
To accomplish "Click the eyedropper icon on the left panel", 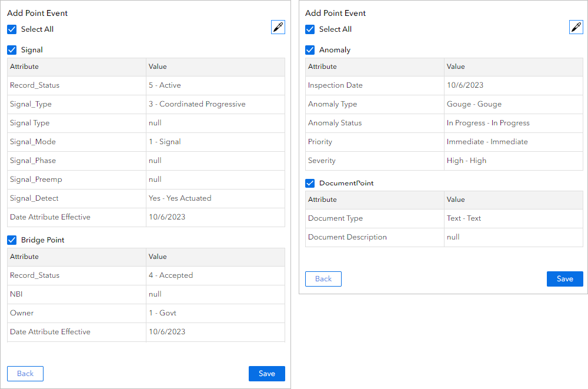I will click(x=278, y=26).
